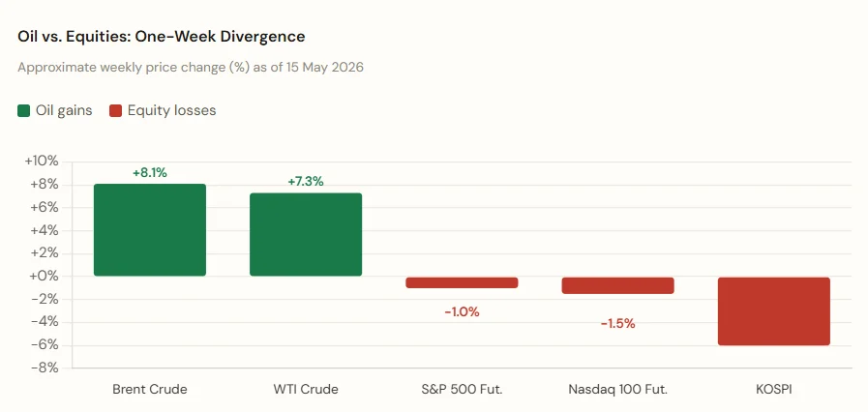The width and height of the screenshot is (868, 412).
Task: Select the Brent Crude green bar
Action: 149,230
